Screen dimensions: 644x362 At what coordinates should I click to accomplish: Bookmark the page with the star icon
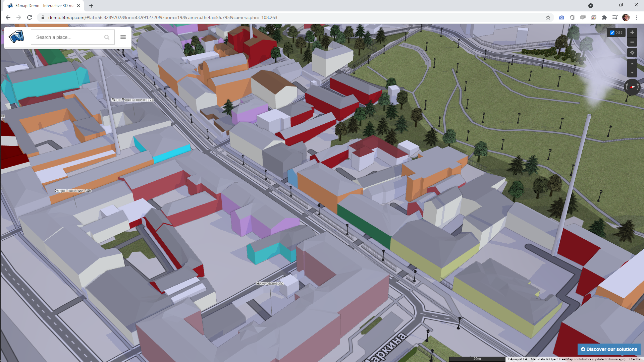(548, 17)
